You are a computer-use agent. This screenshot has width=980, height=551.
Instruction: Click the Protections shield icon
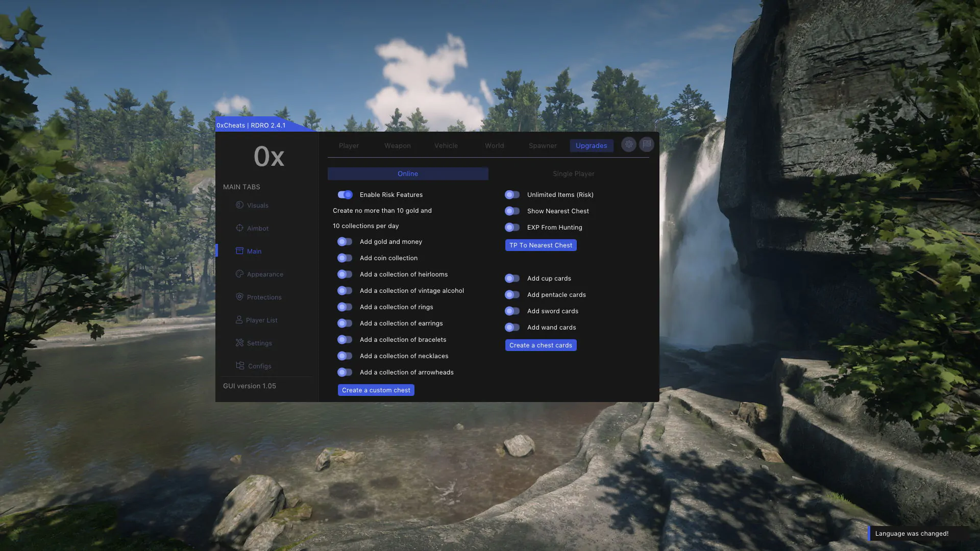[239, 297]
